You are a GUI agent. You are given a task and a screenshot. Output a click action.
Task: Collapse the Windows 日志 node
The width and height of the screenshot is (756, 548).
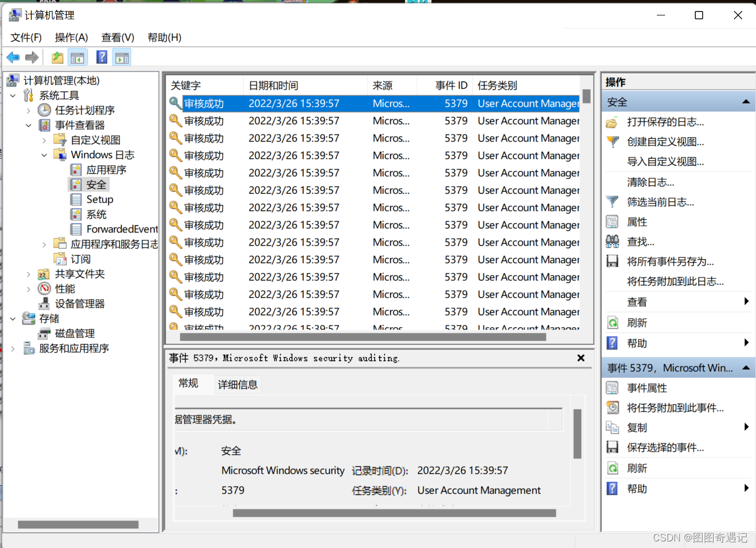pos(44,155)
